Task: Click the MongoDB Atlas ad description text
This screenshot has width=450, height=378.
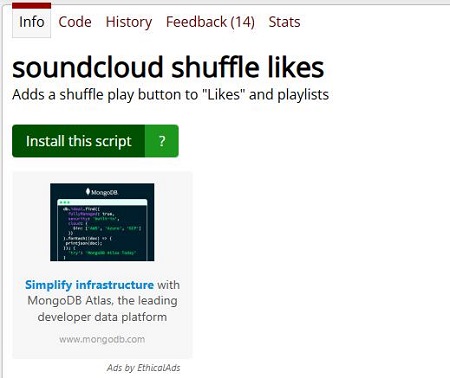Action: pos(102,301)
